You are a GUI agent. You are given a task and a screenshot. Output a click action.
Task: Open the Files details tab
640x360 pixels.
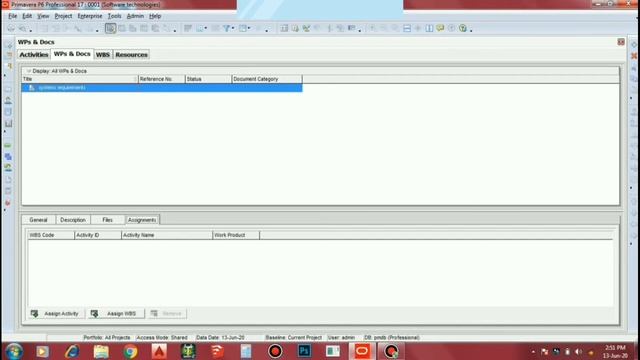tap(107, 220)
